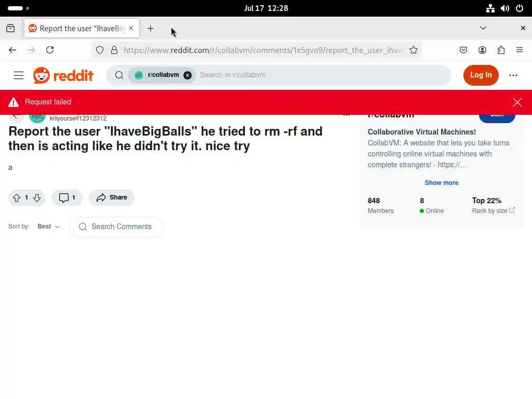The height and width of the screenshot is (399, 532).
Task: Click the 848 Members count
Action: 381,206
